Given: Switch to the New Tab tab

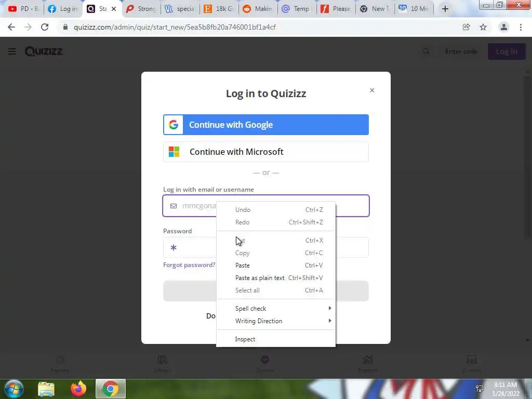Looking at the screenshot, I should [375, 9].
